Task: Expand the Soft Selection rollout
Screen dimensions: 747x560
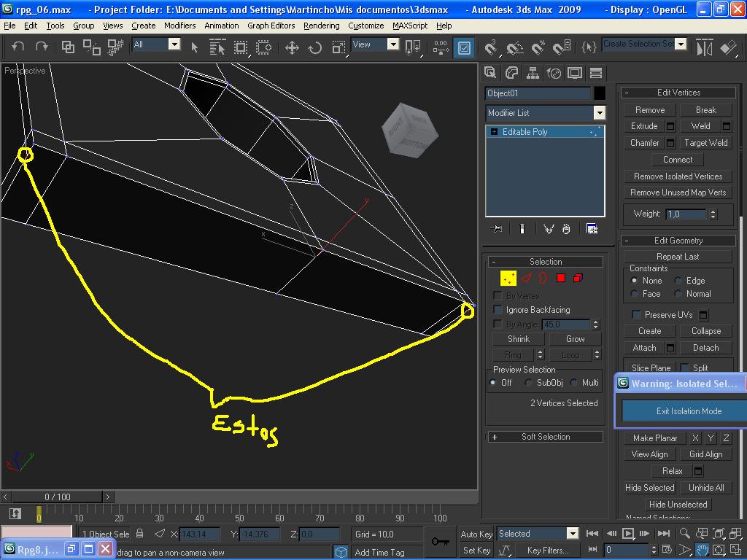Action: click(x=546, y=437)
